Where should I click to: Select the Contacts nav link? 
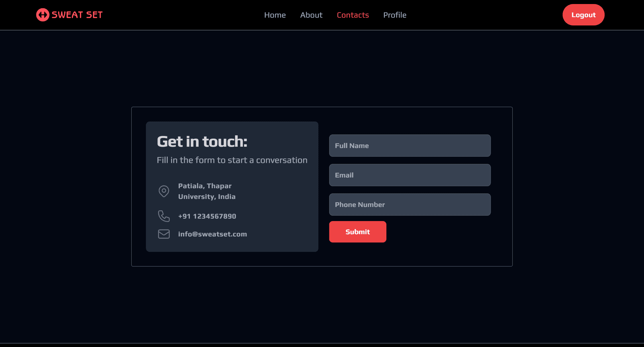click(x=353, y=15)
